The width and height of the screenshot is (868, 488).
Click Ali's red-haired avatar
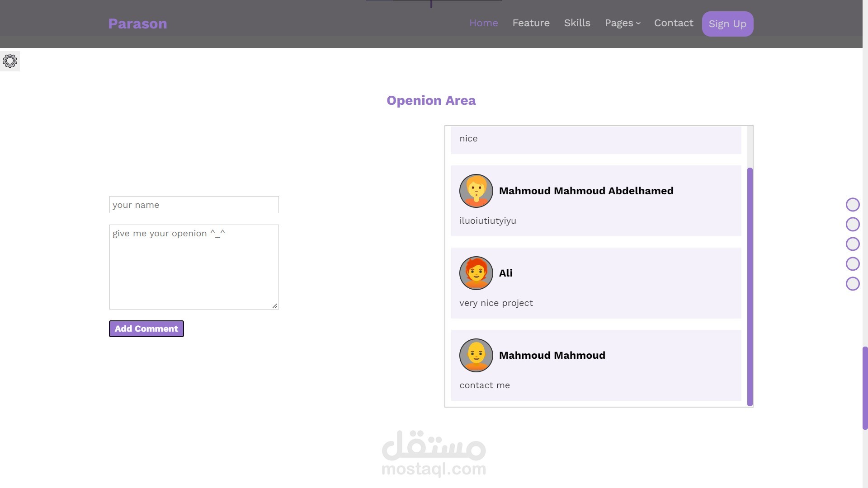[476, 273]
